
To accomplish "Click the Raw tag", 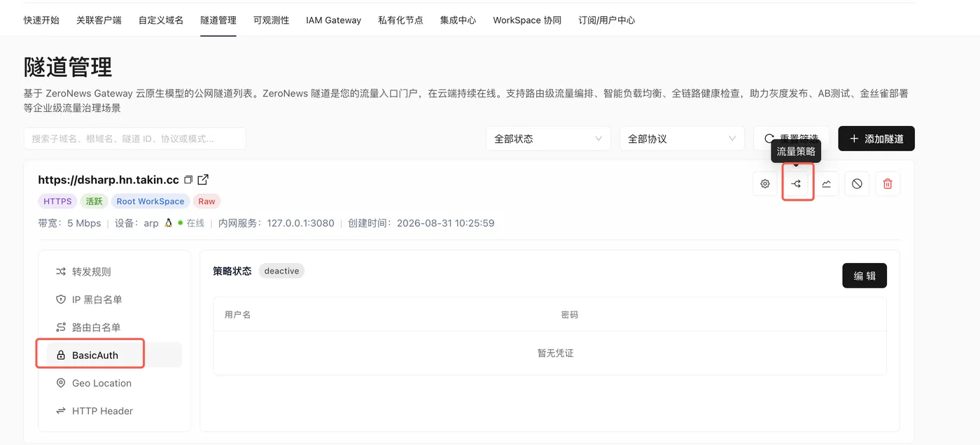I will point(206,202).
